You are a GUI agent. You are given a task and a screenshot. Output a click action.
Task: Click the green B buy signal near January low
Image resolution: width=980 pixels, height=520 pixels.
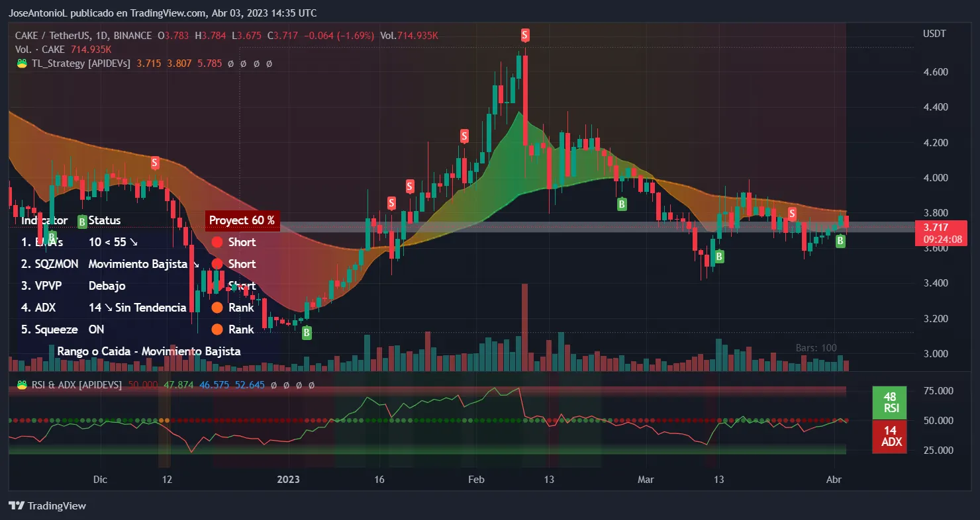click(305, 332)
